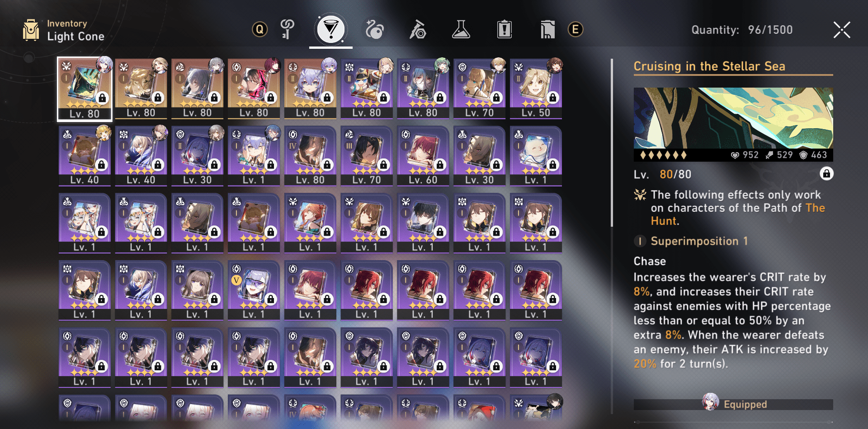The image size is (868, 429).
Task: Click the E next category button
Action: point(575,30)
